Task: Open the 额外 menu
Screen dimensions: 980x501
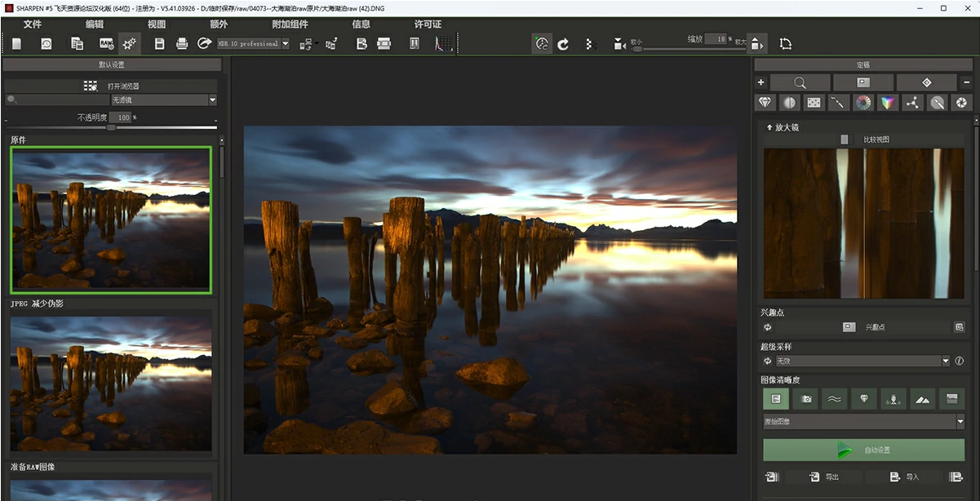Action: point(219,24)
